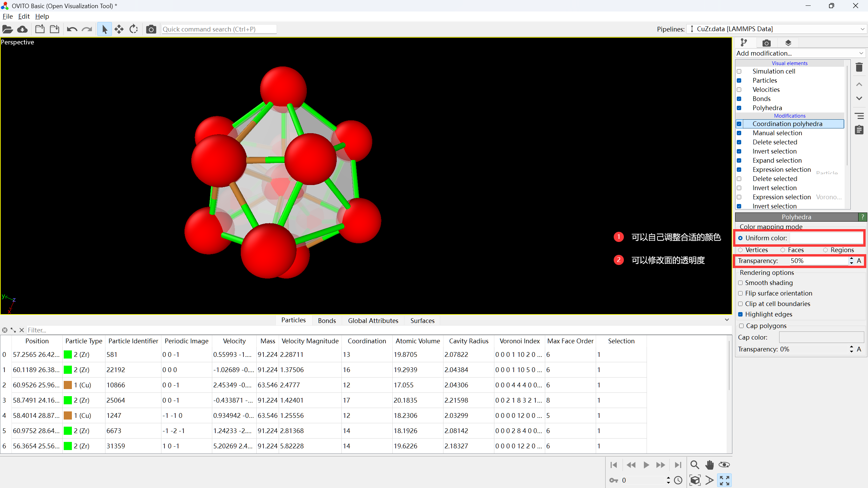
Task: Select the Manual selection modifier entry
Action: [x=777, y=133]
